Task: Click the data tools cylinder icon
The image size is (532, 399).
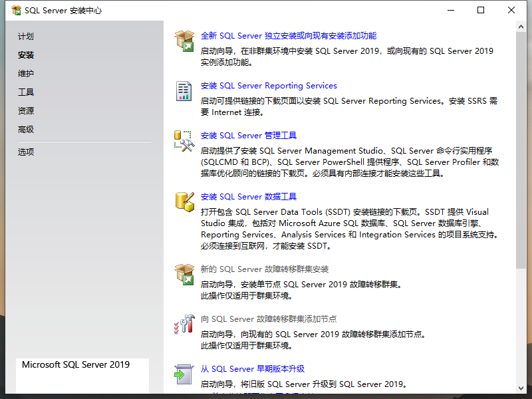Action: pos(185,202)
